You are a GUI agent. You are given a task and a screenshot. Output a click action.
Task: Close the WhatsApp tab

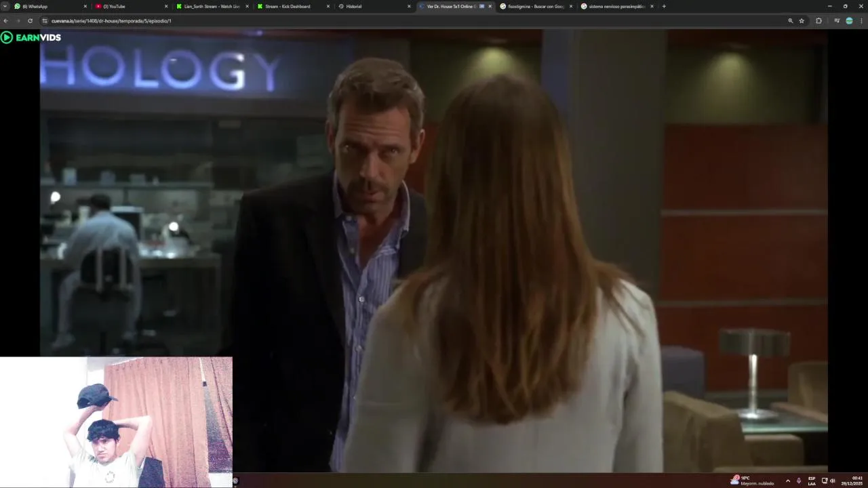85,6
